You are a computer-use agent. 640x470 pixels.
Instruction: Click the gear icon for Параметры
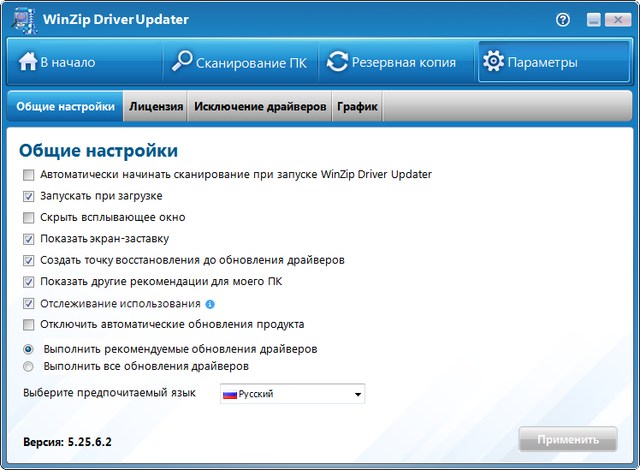[x=493, y=62]
